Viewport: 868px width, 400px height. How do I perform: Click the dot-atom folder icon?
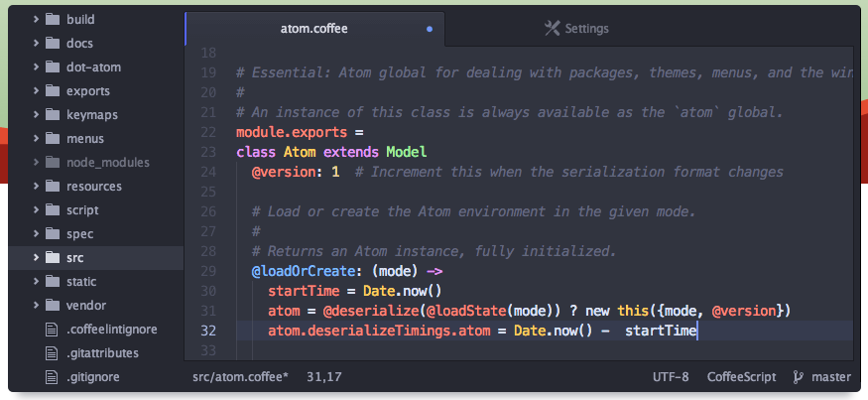[x=52, y=67]
